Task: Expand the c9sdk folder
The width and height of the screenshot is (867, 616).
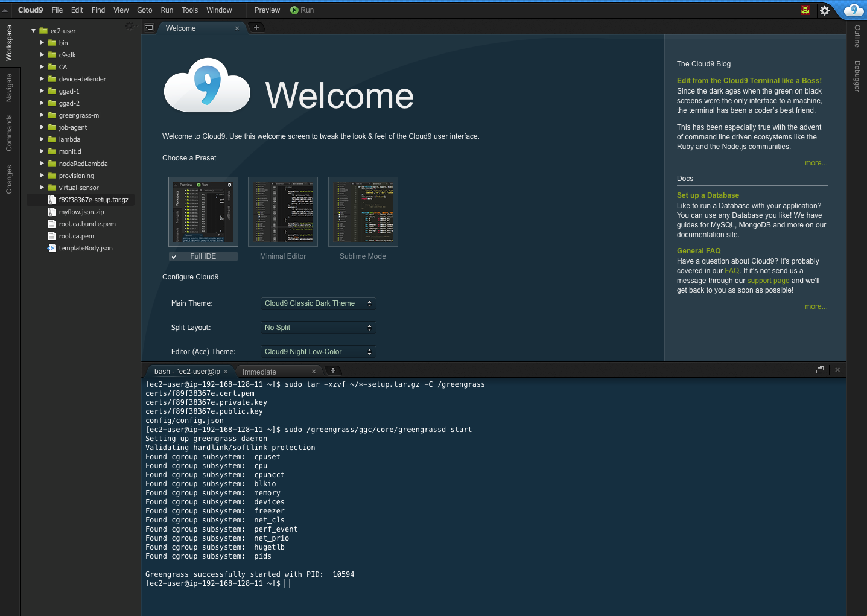Action: 42,55
